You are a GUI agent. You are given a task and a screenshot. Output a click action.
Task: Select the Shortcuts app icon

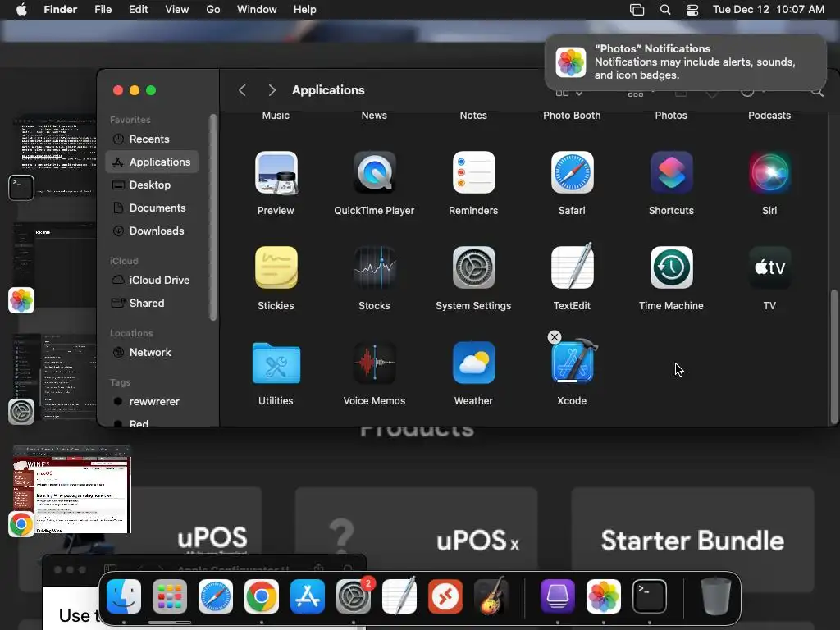point(671,173)
